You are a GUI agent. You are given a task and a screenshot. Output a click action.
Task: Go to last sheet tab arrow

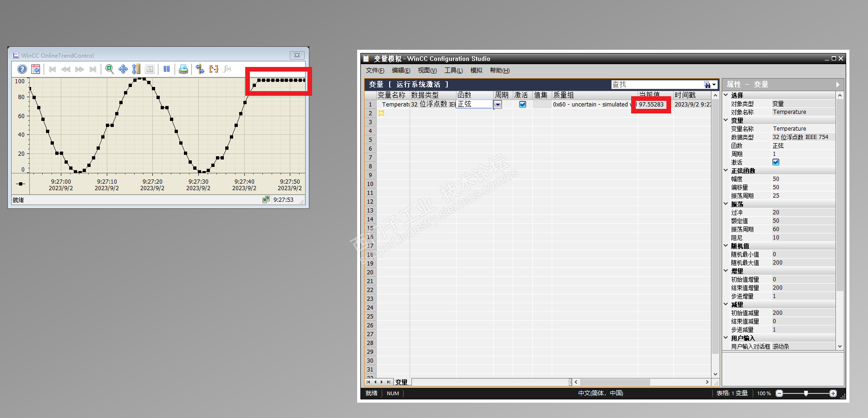pyautogui.click(x=389, y=382)
